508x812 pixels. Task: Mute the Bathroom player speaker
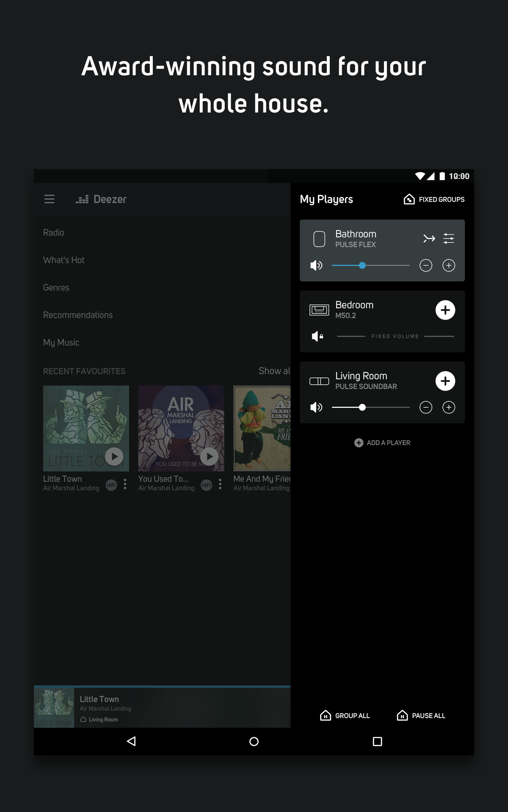coord(316,265)
